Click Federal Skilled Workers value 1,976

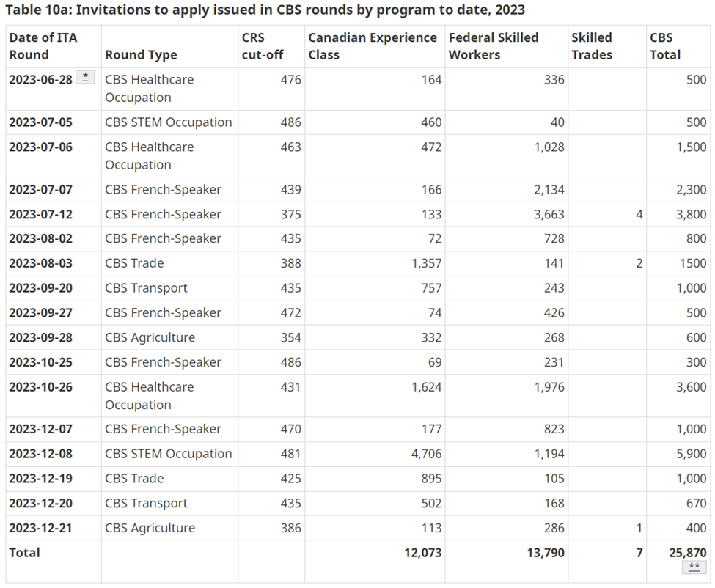point(549,387)
